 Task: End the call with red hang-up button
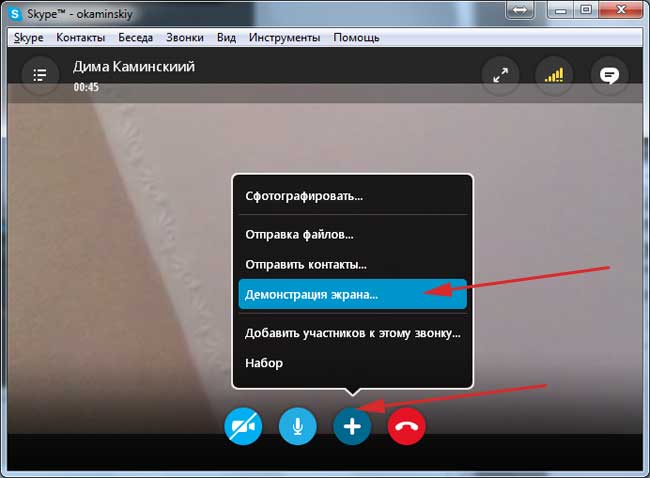406,427
